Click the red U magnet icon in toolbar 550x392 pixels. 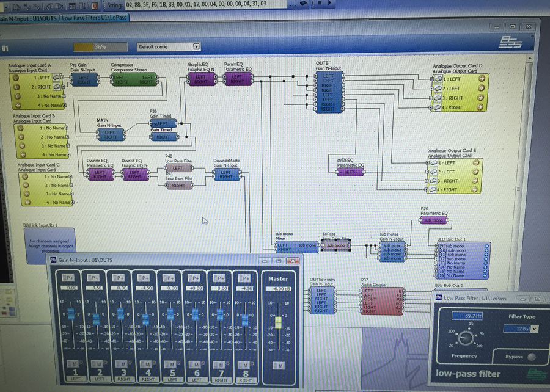point(95,5)
